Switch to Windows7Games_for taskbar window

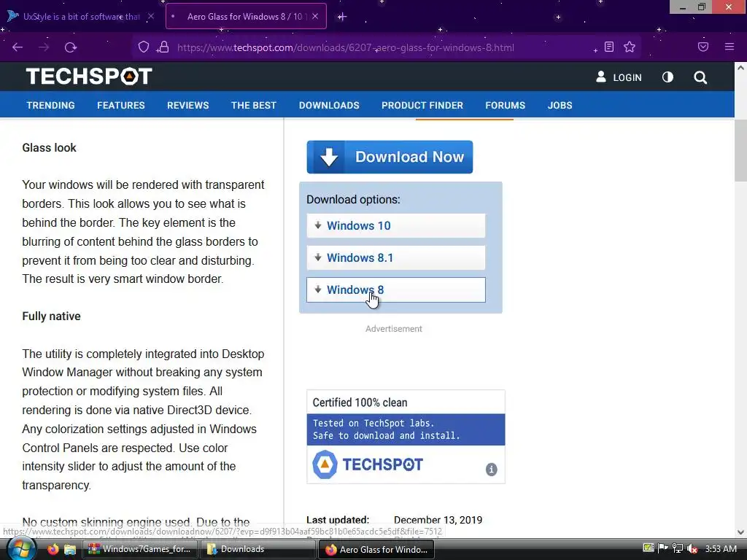pos(140,549)
